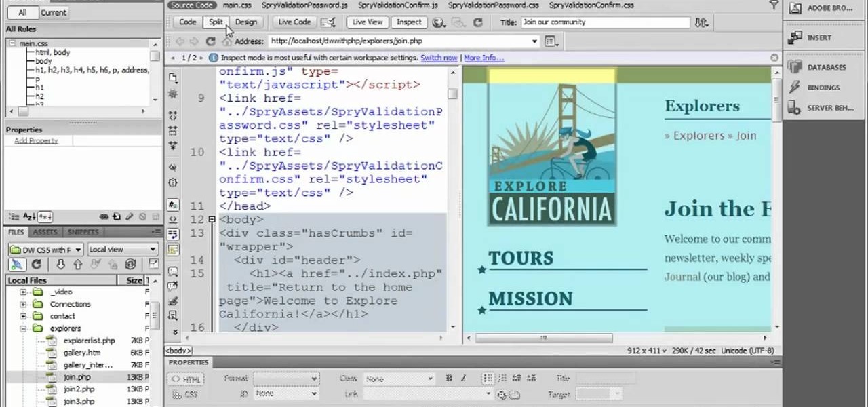Viewport: 868px width, 407px height.
Task: Select CSS Styles 'All' mode
Action: click(22, 12)
